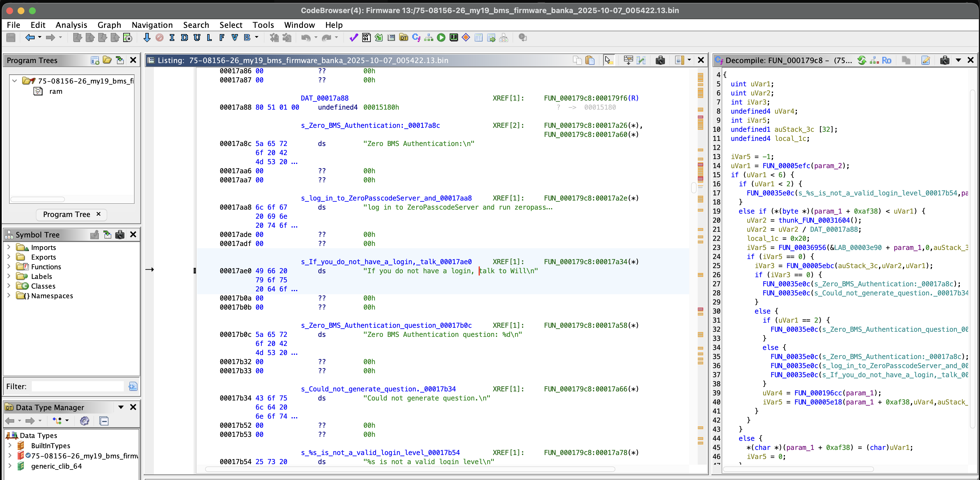
Task: Select the ram node in Program Trees
Action: (56, 91)
